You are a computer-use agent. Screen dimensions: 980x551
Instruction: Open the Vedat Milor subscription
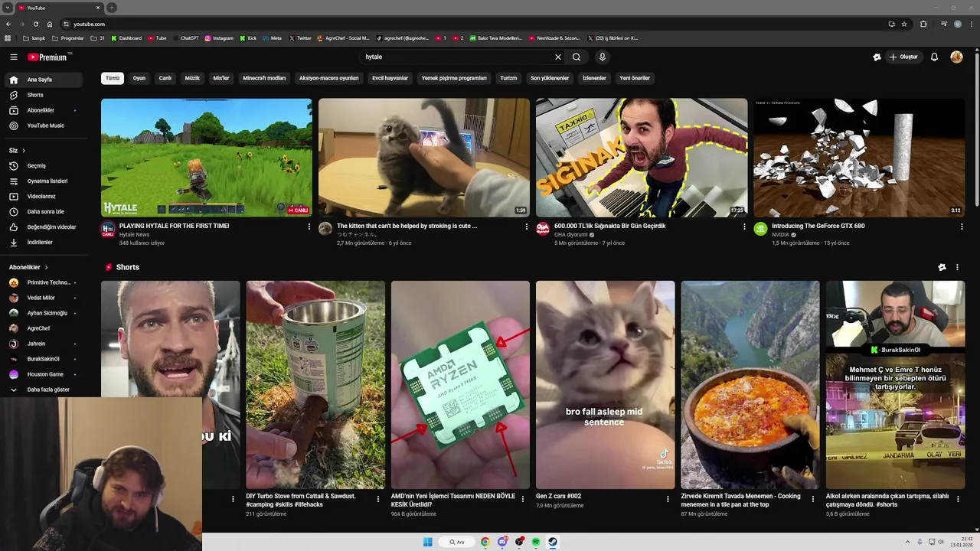43,298
